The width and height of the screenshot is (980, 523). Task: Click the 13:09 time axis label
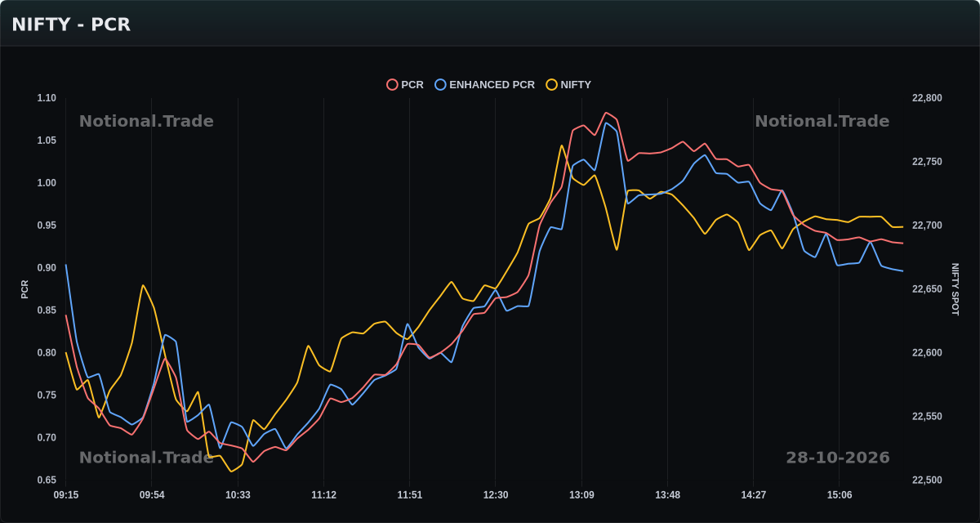pos(581,495)
